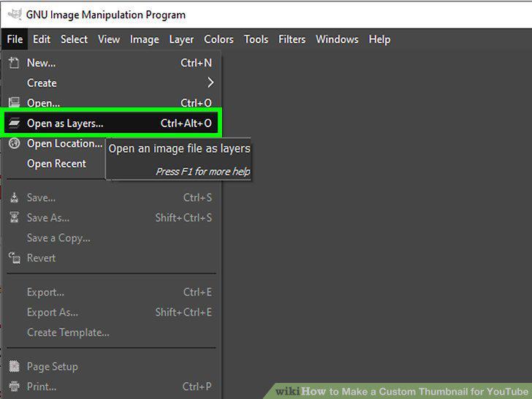Select Open as Layers... menu entry
The width and height of the screenshot is (532, 399).
111,123
